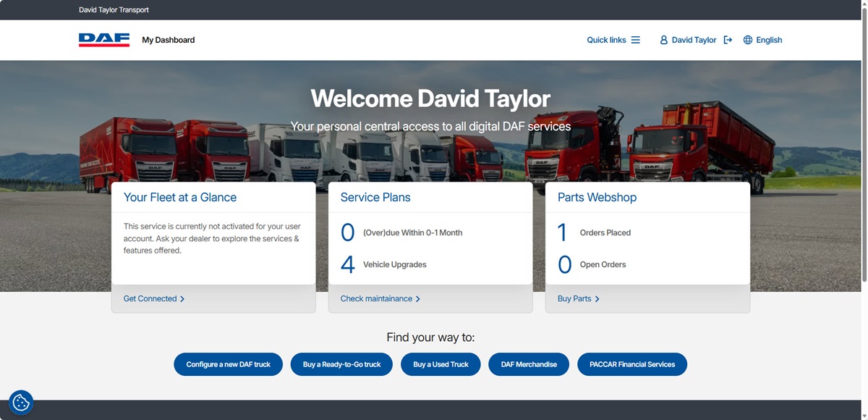Viewport: 868px width, 420px height.
Task: Click the user profile icon beside David Taylor
Action: [x=664, y=40]
